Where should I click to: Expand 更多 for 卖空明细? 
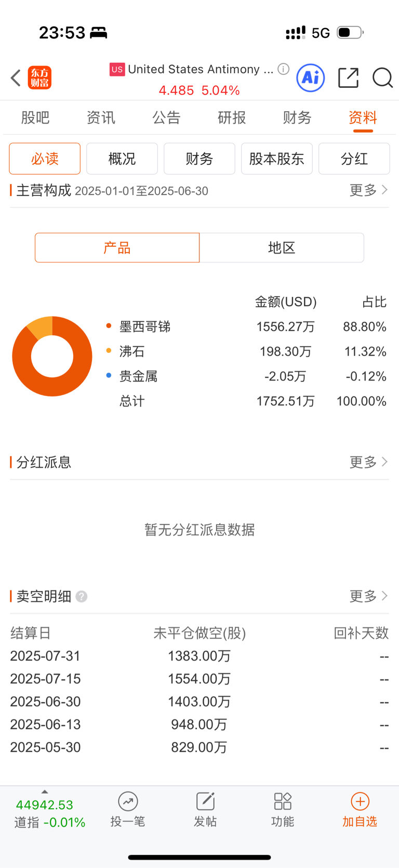click(x=368, y=596)
